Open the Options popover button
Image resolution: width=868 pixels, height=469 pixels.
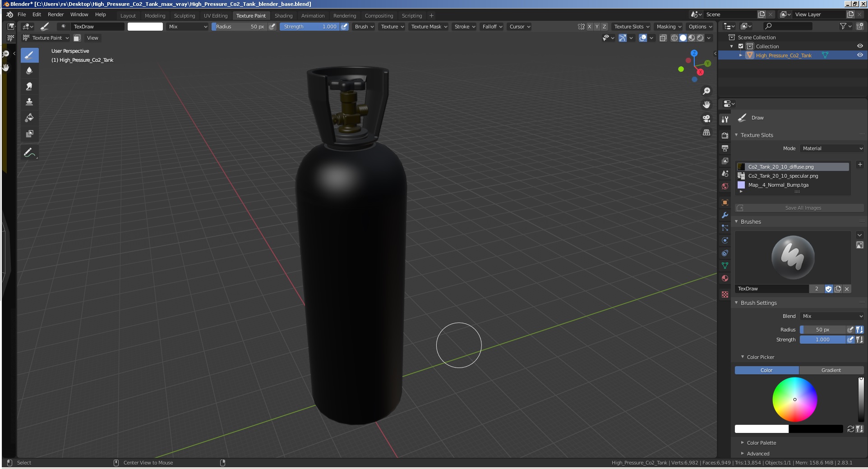pyautogui.click(x=700, y=27)
